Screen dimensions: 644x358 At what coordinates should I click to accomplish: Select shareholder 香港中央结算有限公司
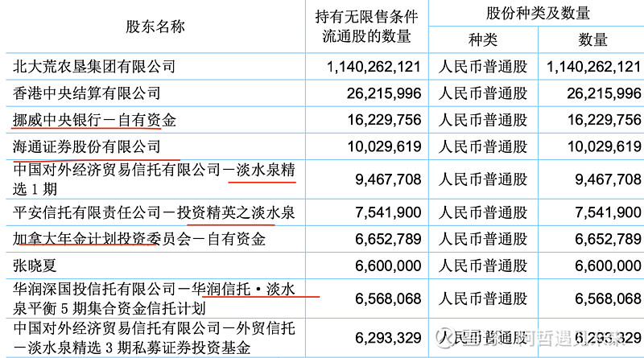87,93
